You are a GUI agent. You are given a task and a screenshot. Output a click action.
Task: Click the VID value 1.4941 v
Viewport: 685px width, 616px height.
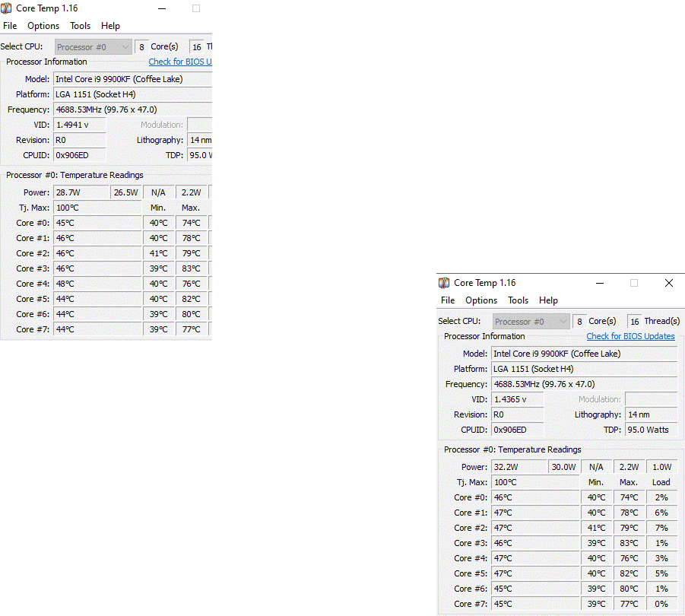[80, 125]
